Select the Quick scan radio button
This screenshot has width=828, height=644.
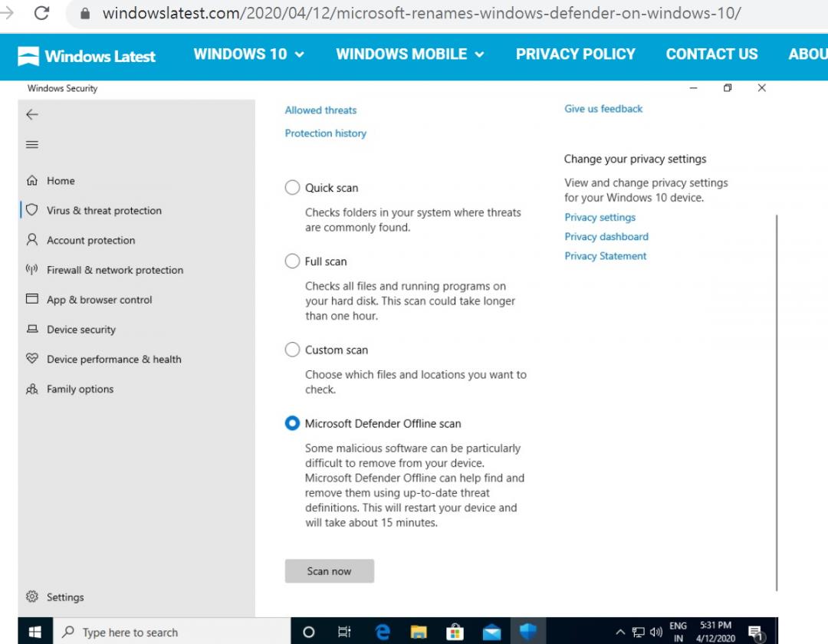point(292,188)
